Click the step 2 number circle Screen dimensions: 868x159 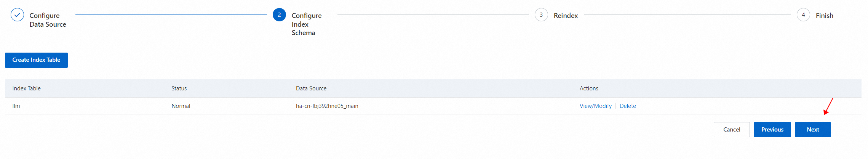279,15
